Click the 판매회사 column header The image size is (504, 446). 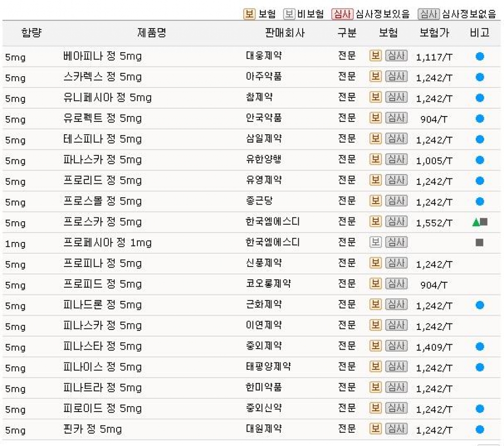285,33
